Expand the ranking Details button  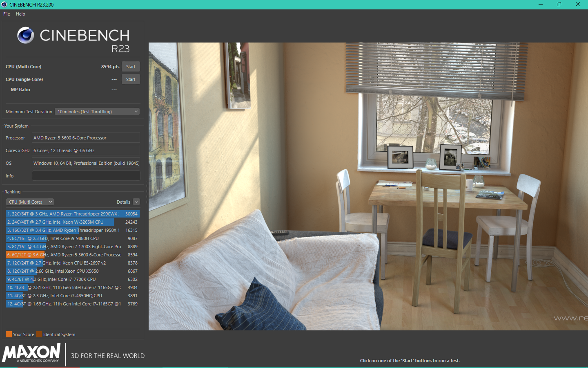(136, 202)
